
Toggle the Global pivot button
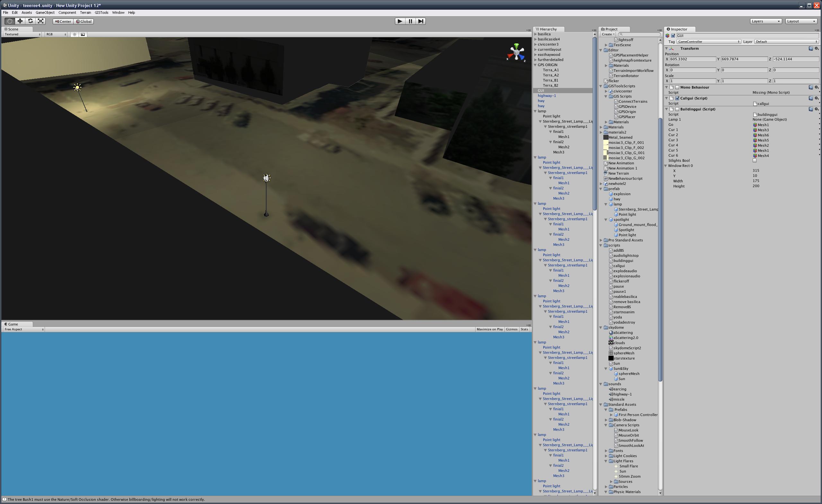[84, 21]
